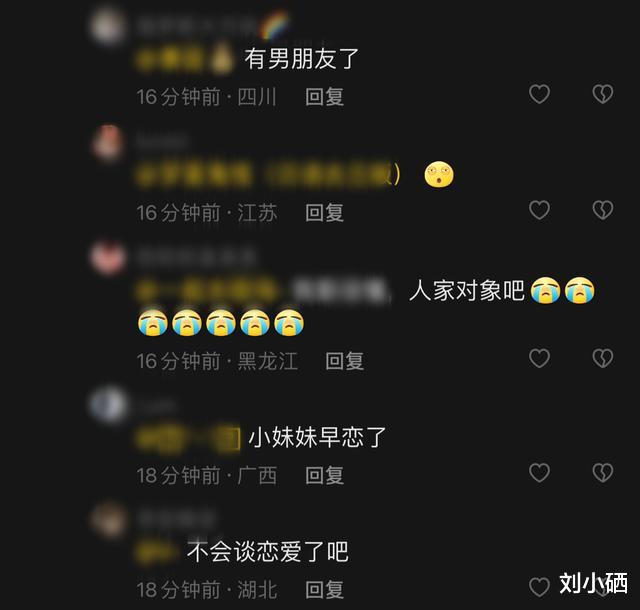Image resolution: width=640 pixels, height=610 pixels.
Task: Reply to the 湖北 comment via 回复
Action: click(x=324, y=590)
